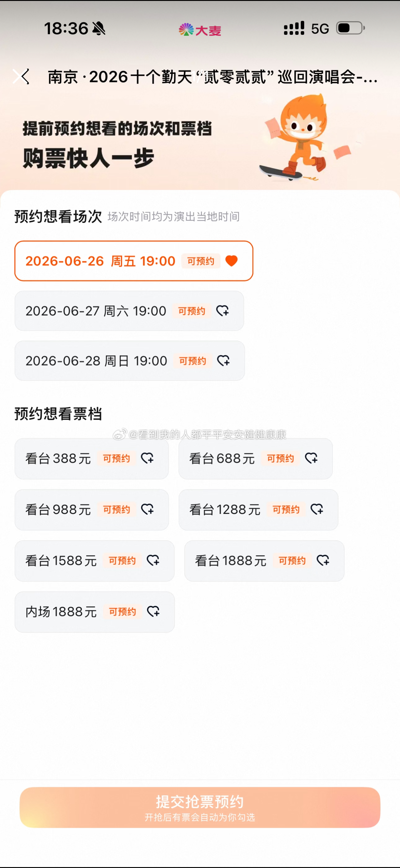Select the 看台988元 ticket tier

[x=92, y=509]
